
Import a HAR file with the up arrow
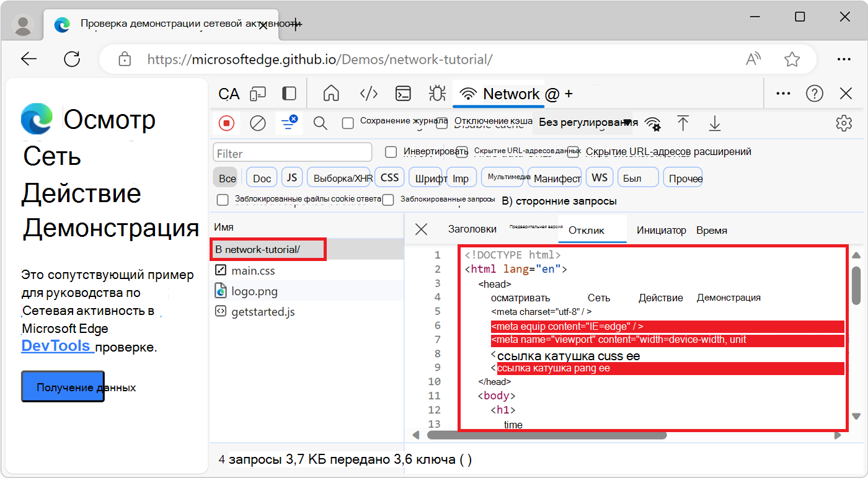tap(683, 123)
